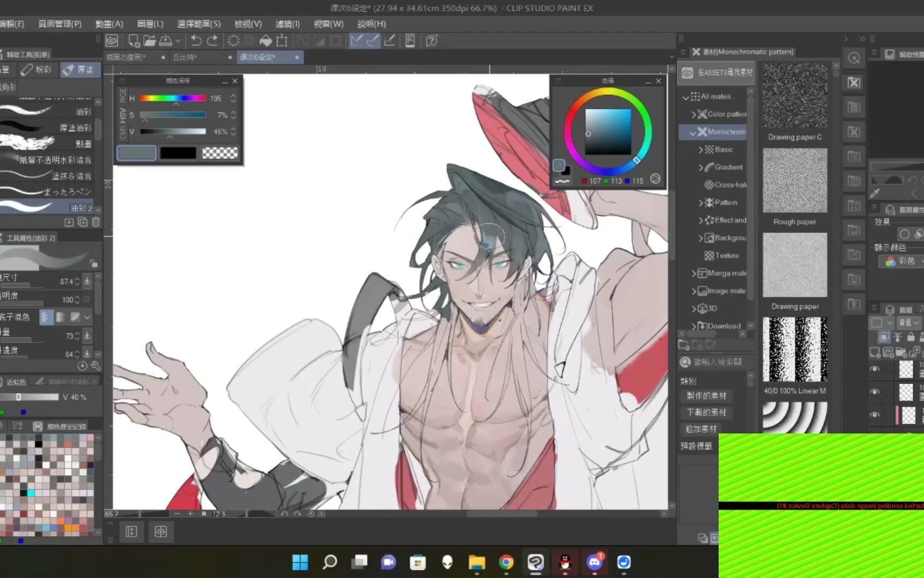
Task: Open the 彩色 expression color dropdown
Action: (903, 261)
